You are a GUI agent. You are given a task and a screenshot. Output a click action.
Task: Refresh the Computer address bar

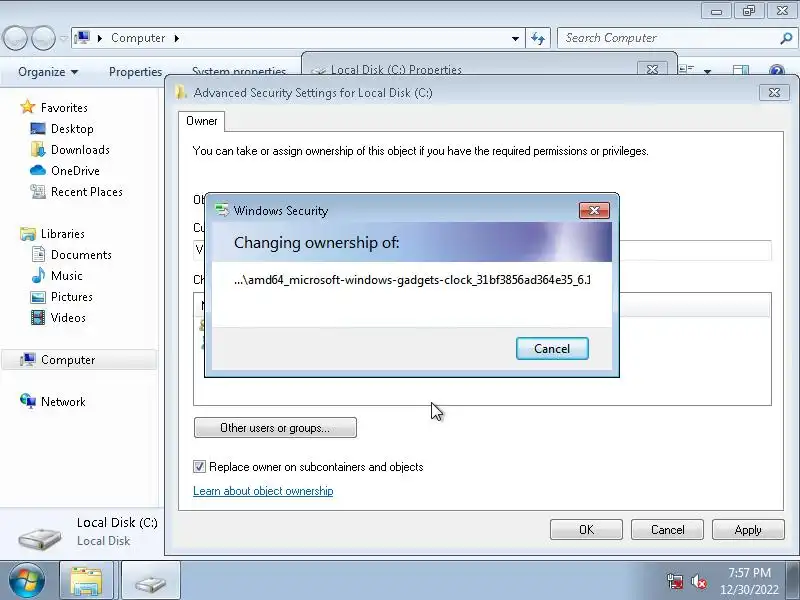(x=538, y=38)
